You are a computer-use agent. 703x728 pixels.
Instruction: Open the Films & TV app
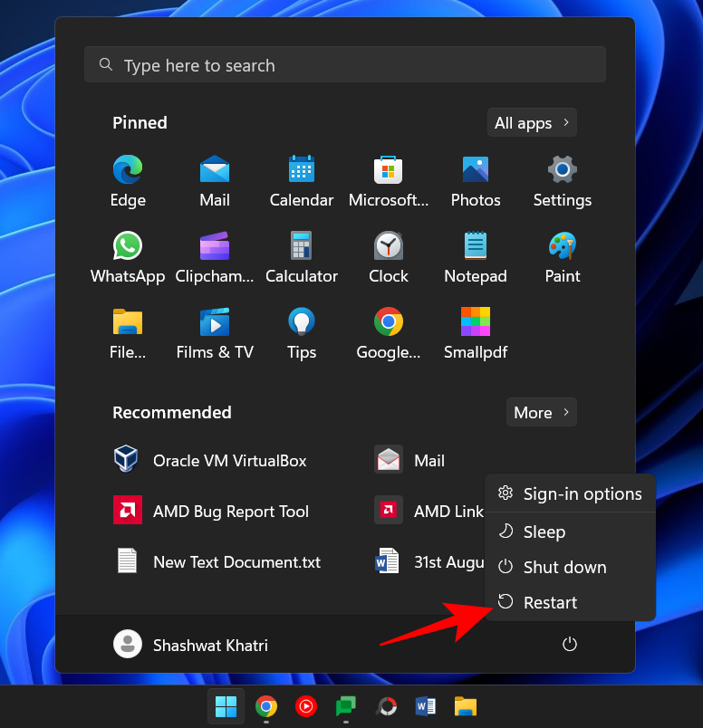pos(215,334)
